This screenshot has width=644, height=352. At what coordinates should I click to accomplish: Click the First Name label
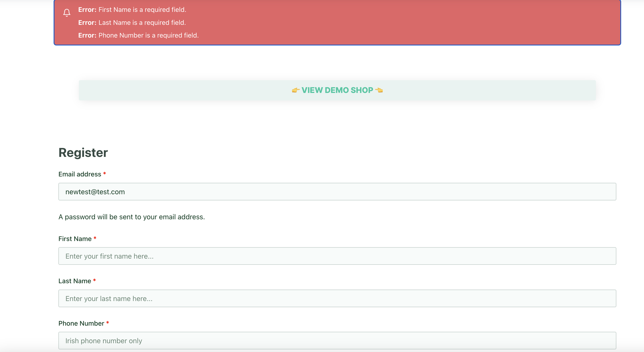pyautogui.click(x=75, y=239)
